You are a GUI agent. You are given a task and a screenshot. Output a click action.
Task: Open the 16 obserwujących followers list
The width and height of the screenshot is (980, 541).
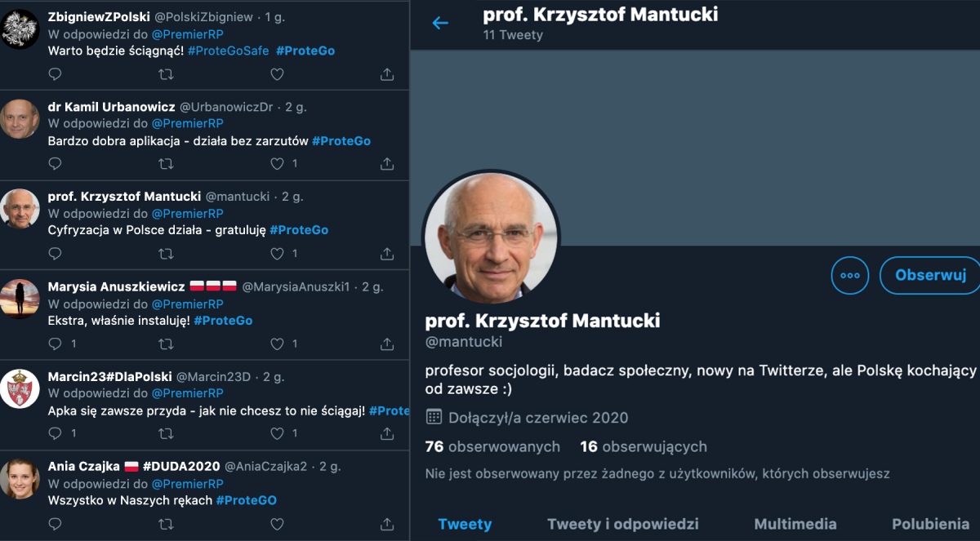[x=643, y=446]
